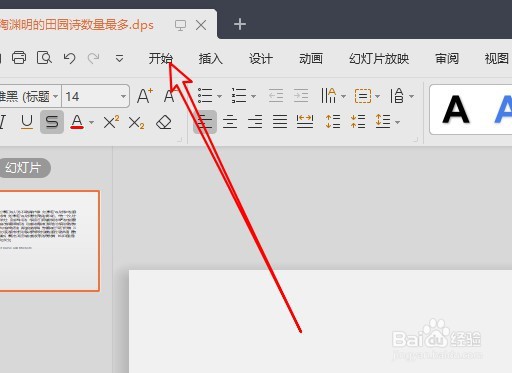
Task: Open font dialog launcher
Action: (180, 140)
